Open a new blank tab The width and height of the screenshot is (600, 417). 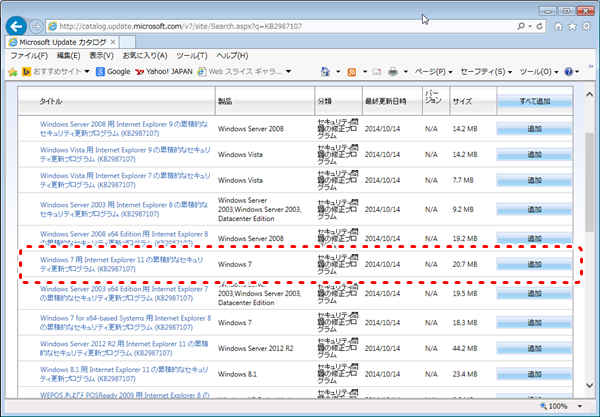[127, 42]
